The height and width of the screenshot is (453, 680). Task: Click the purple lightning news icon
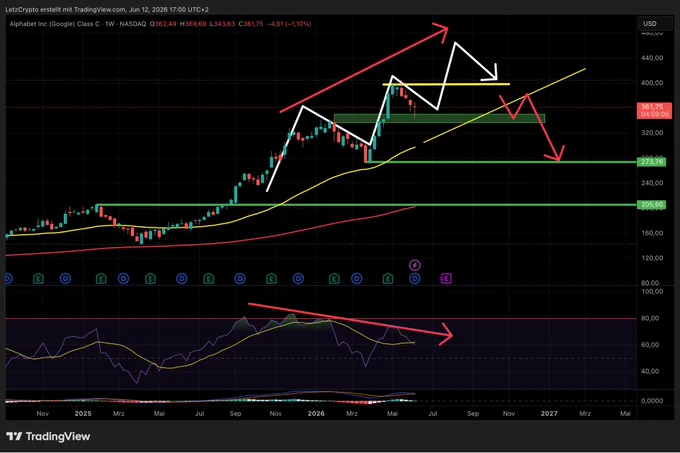415,265
